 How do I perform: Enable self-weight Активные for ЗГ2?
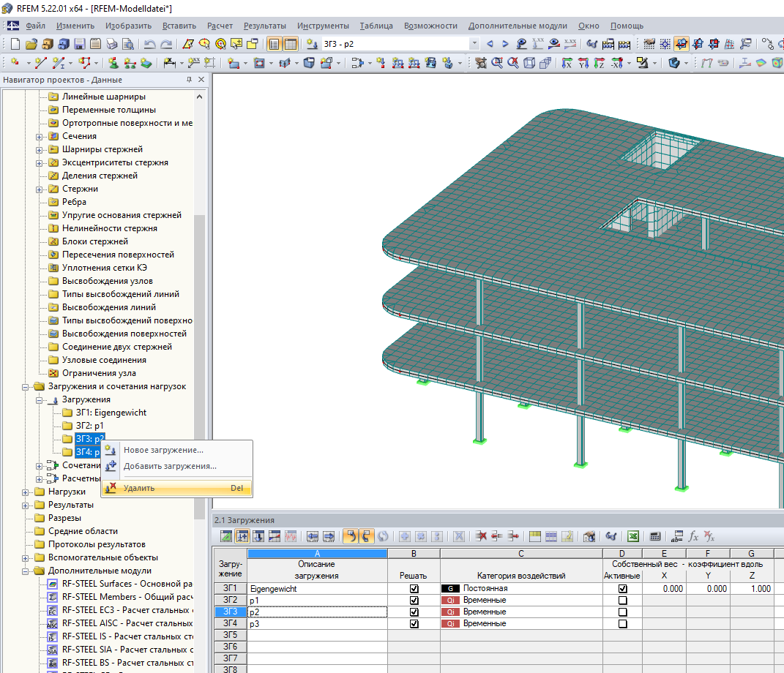coord(622,601)
